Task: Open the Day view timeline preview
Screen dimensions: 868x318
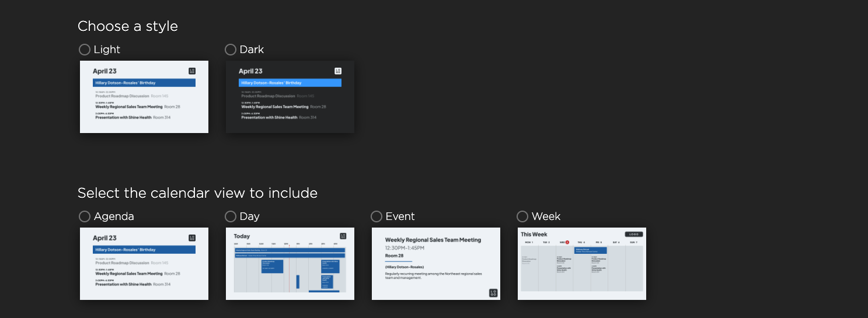Action: pos(290,264)
